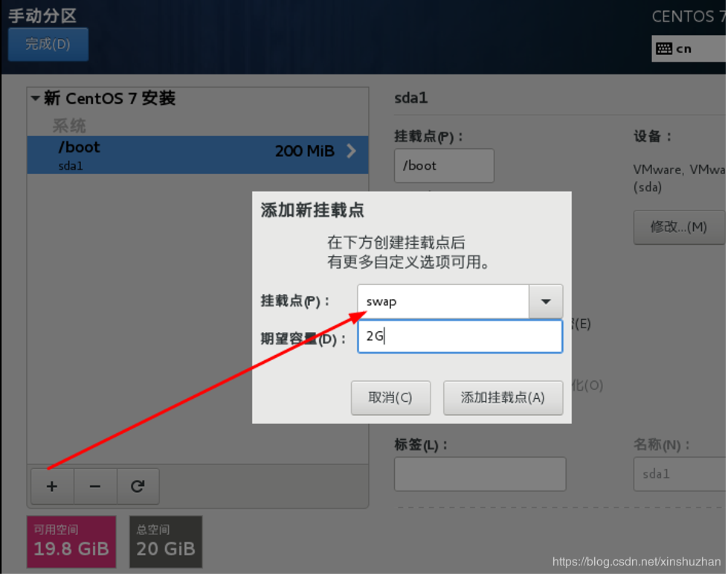
Task: Open the 挂载点 dropdown arrow in dialog
Action: 546,301
